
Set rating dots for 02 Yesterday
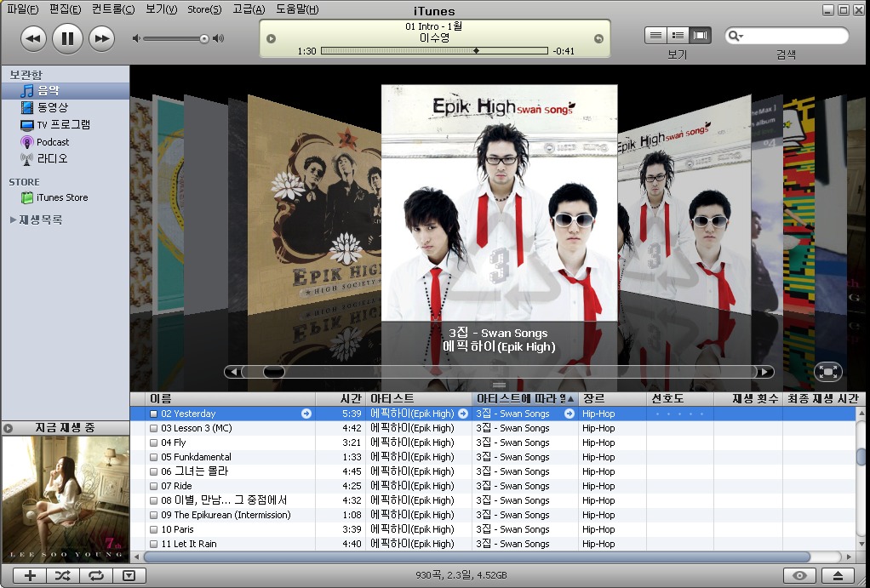(x=679, y=414)
